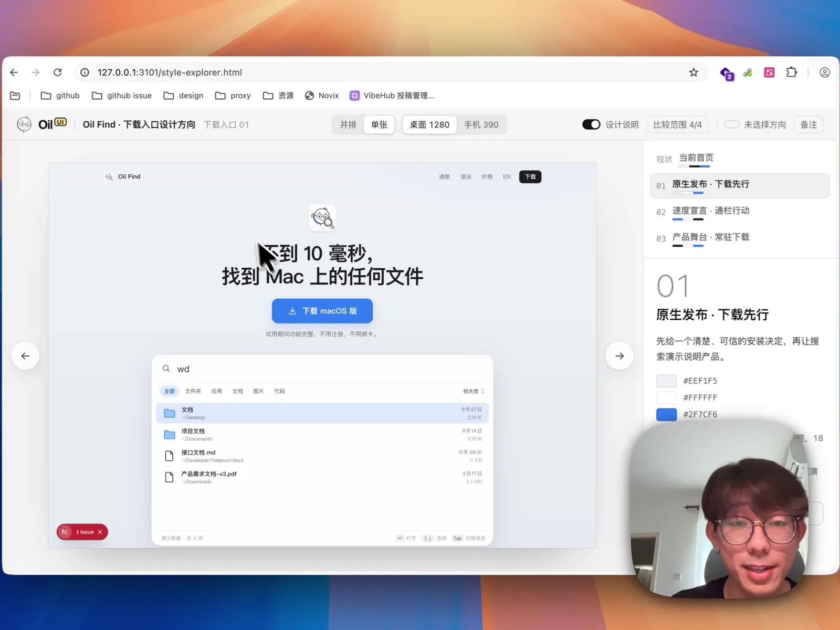Open the 比较范围 4/4 selector
The image size is (840, 630).
677,124
